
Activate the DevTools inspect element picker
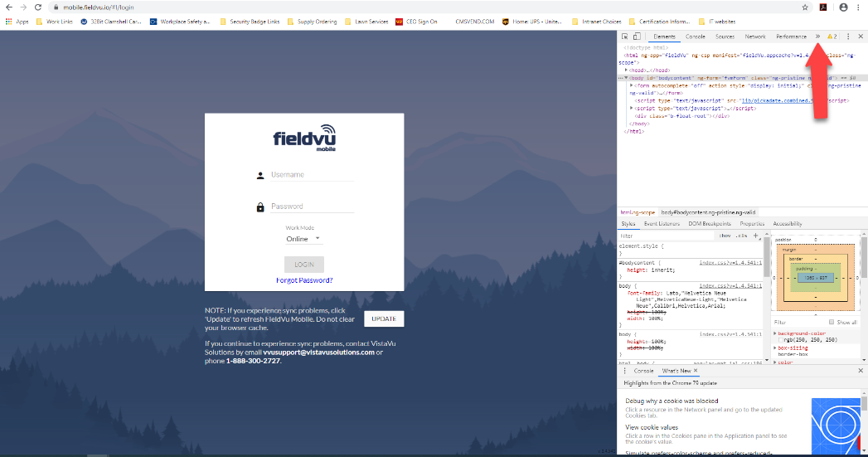[x=624, y=36]
